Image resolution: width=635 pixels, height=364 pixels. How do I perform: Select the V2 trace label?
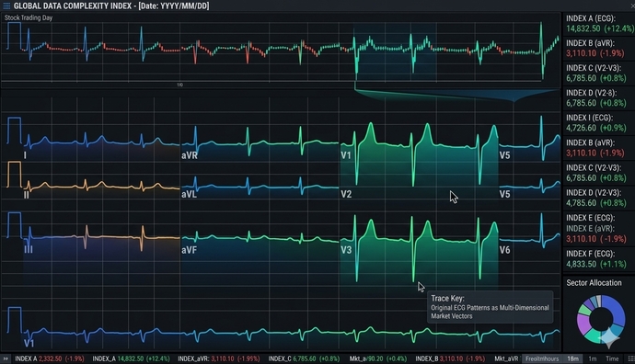point(346,194)
